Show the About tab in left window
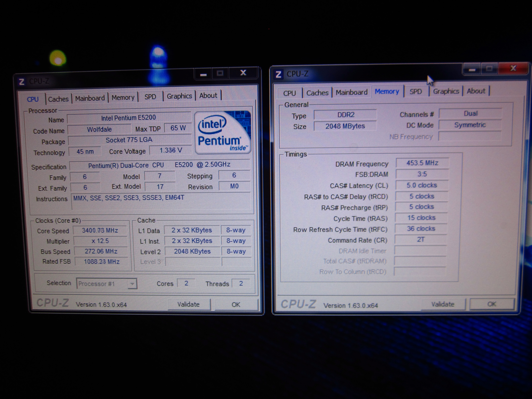This screenshot has width=532, height=399. coord(208,96)
